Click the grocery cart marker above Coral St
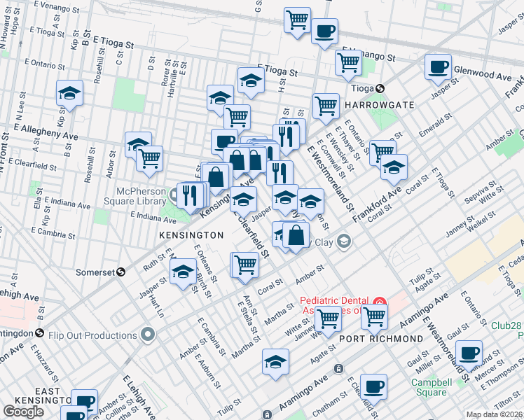524x420 pixels. [x=245, y=265]
